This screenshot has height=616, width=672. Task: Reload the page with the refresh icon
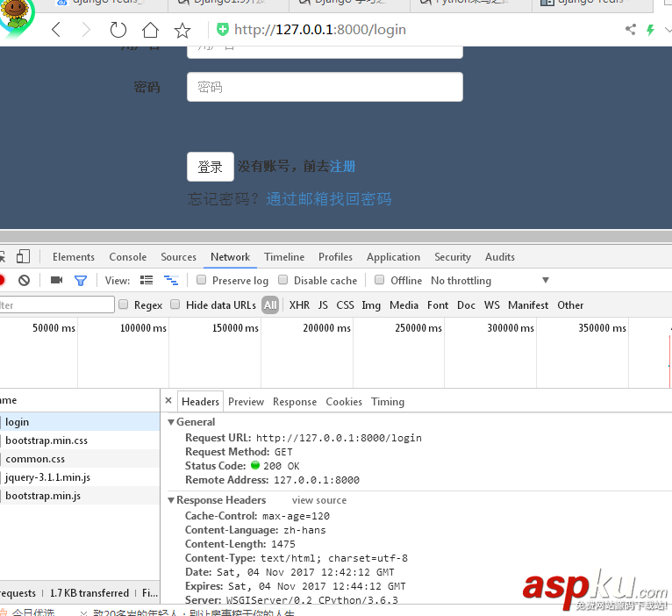pos(118,30)
